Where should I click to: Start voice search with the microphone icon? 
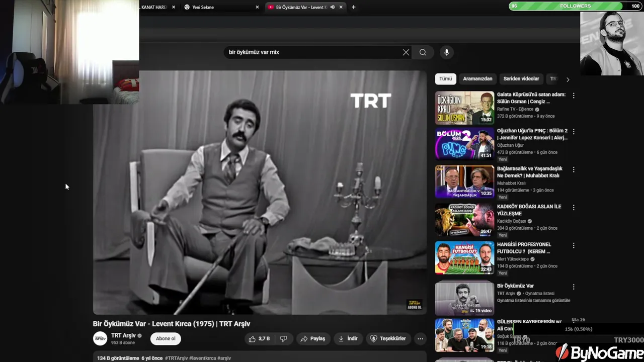coord(446,52)
